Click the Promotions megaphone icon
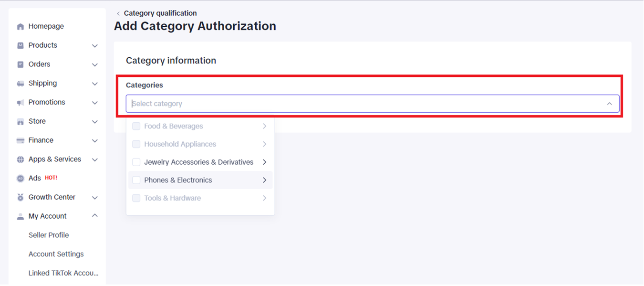Screen dimensions: 644x286 [x=21, y=103]
